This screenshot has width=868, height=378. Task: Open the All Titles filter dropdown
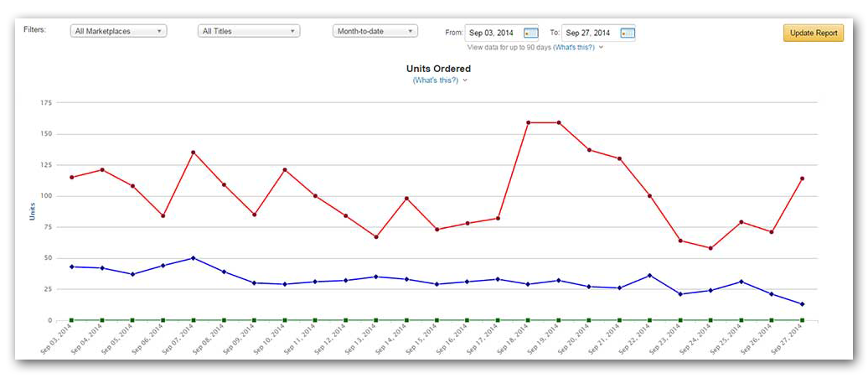[249, 31]
